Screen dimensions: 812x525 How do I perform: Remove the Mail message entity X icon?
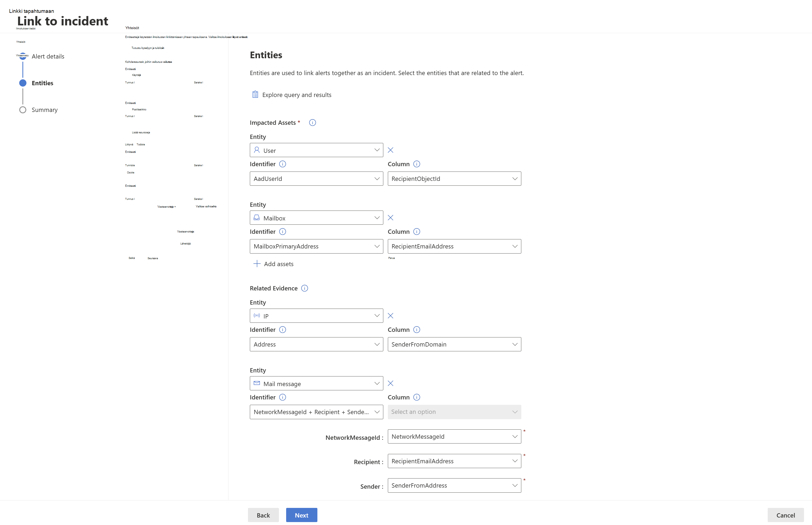[390, 383]
